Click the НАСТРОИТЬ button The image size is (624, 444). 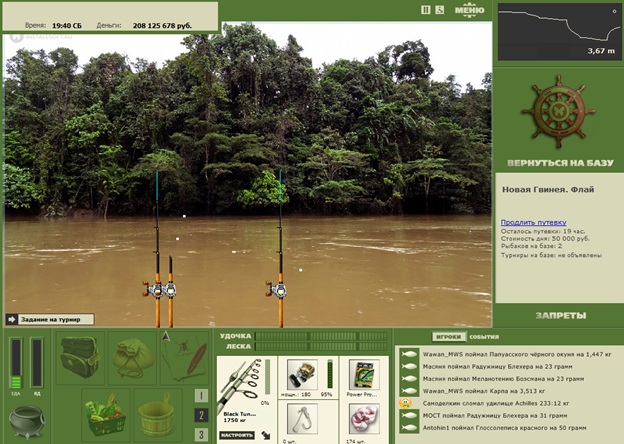point(237,435)
